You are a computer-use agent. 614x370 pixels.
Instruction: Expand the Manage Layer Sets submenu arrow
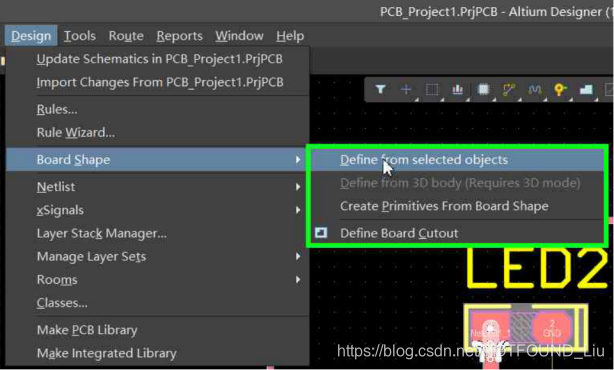298,256
